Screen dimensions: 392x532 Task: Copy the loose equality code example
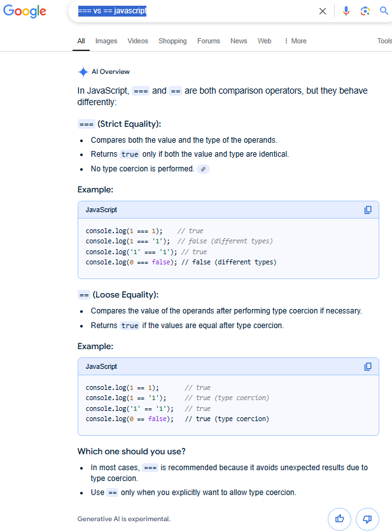[x=368, y=367]
